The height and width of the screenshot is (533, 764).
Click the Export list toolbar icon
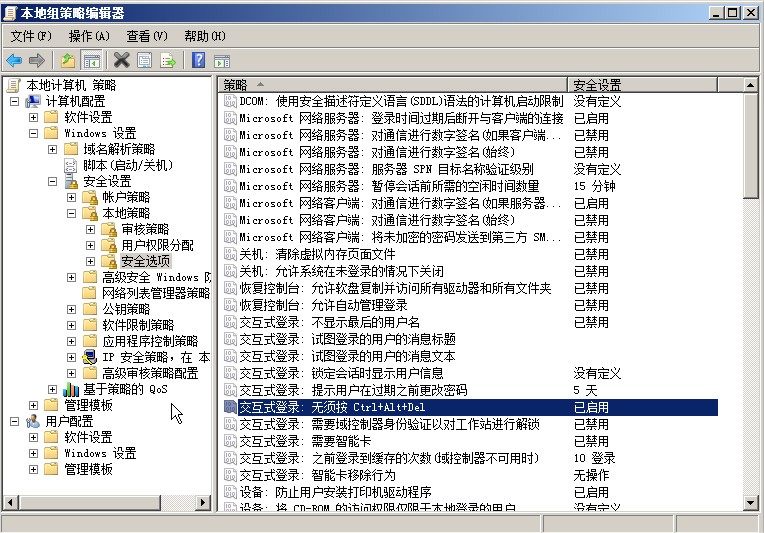pos(169,60)
